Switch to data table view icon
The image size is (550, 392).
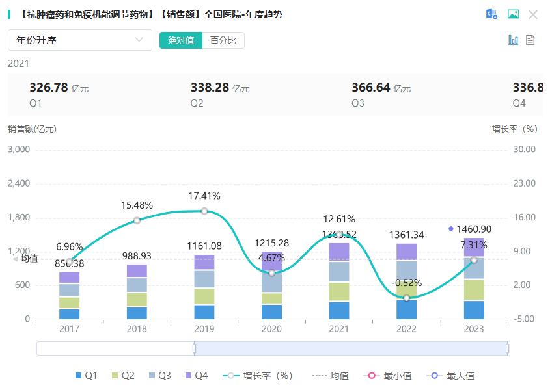530,40
